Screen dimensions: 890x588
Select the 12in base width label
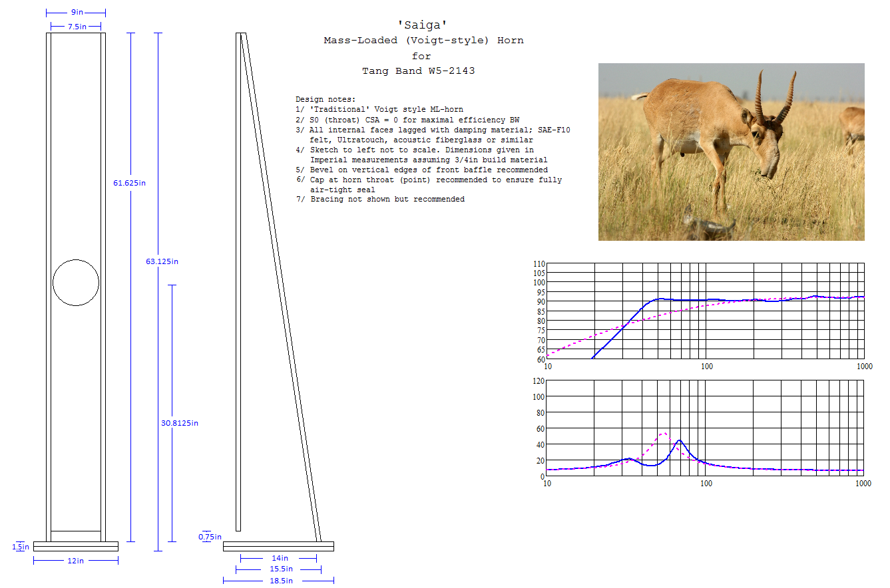point(76,561)
